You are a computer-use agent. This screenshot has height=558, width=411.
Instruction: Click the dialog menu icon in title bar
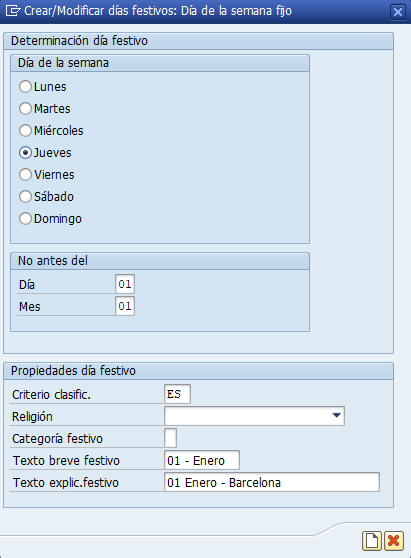(x=13, y=11)
